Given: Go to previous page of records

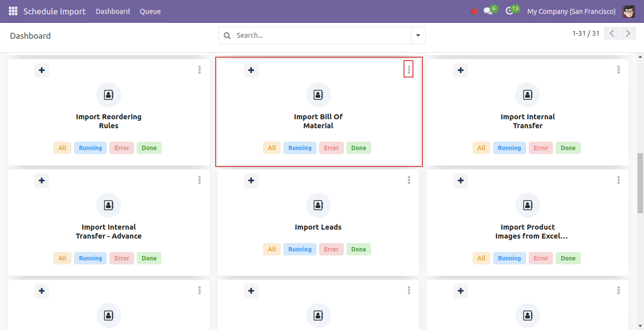Looking at the screenshot, I should 612,34.
